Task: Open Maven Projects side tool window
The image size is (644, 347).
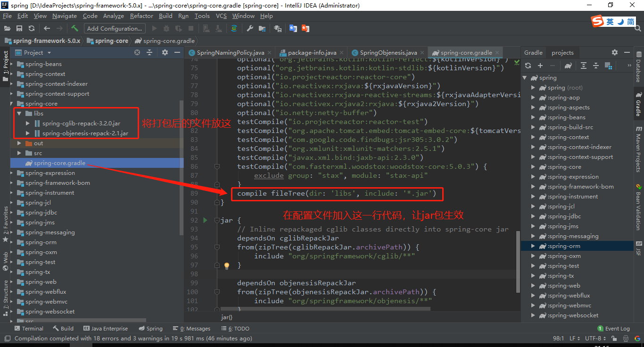Action: 638,149
